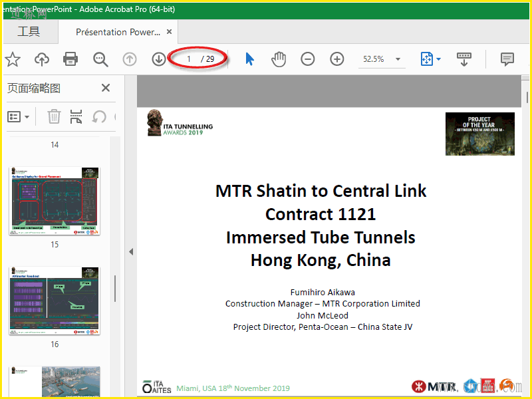This screenshot has width=532, height=399.
Task: Go to next page with down arrow
Action: coord(158,59)
